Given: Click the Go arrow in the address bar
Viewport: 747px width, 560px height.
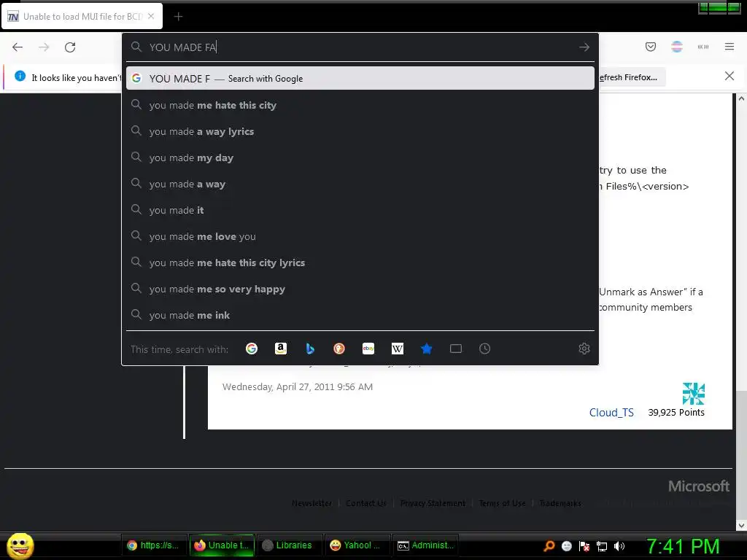Looking at the screenshot, I should [x=584, y=47].
